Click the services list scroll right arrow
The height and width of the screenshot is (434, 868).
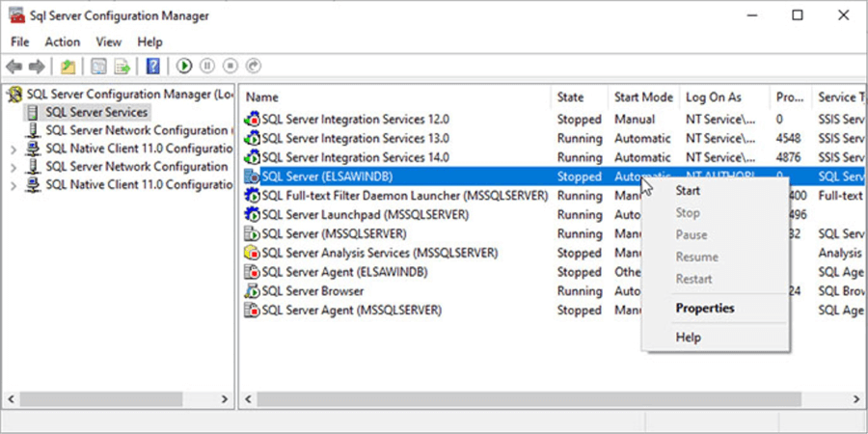857,399
